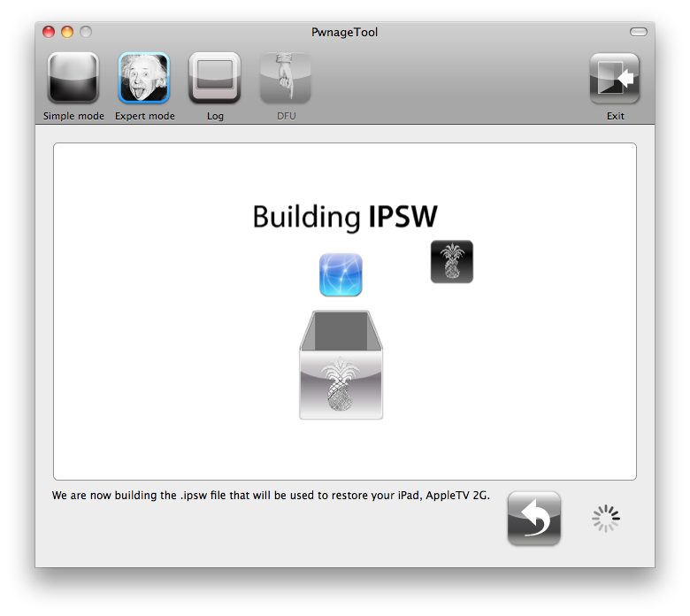The height and width of the screenshot is (616, 690).
Task: Close the PwnageTool window
Action: click(49, 32)
